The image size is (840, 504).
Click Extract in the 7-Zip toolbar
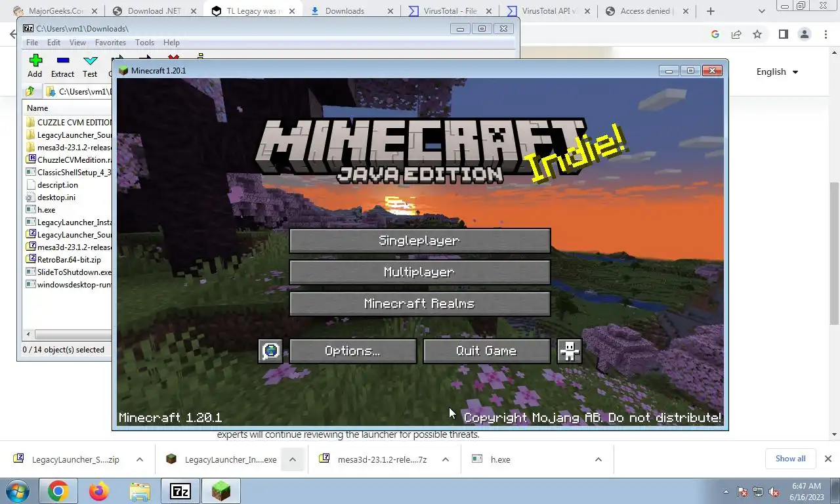click(x=63, y=66)
